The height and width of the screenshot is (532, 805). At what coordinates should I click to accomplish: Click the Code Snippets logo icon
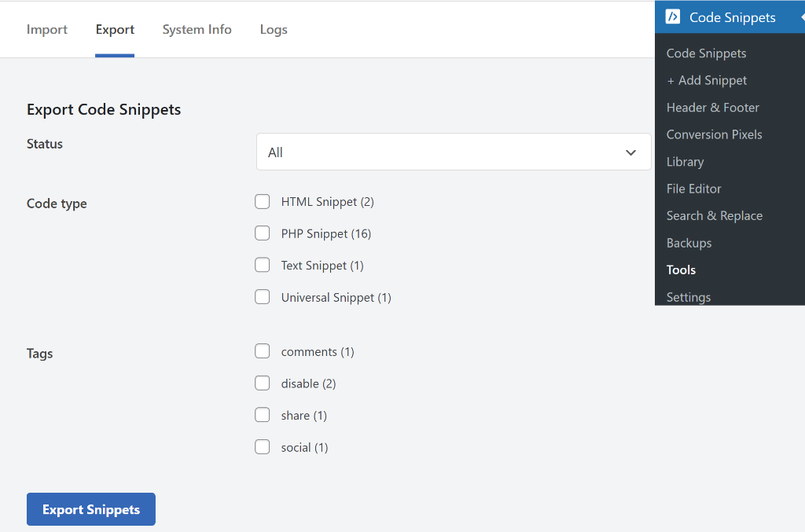[x=673, y=17]
